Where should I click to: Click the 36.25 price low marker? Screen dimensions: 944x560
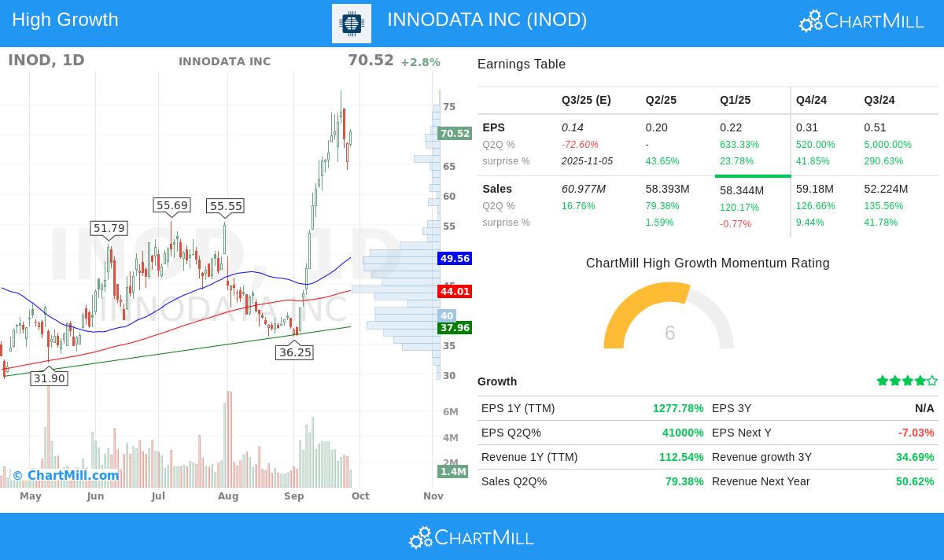(295, 352)
